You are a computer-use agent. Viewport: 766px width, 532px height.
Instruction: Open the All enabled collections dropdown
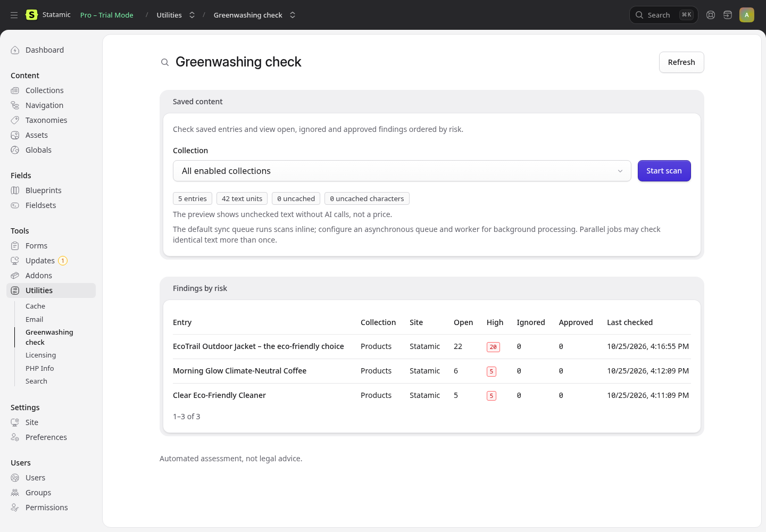click(x=402, y=171)
